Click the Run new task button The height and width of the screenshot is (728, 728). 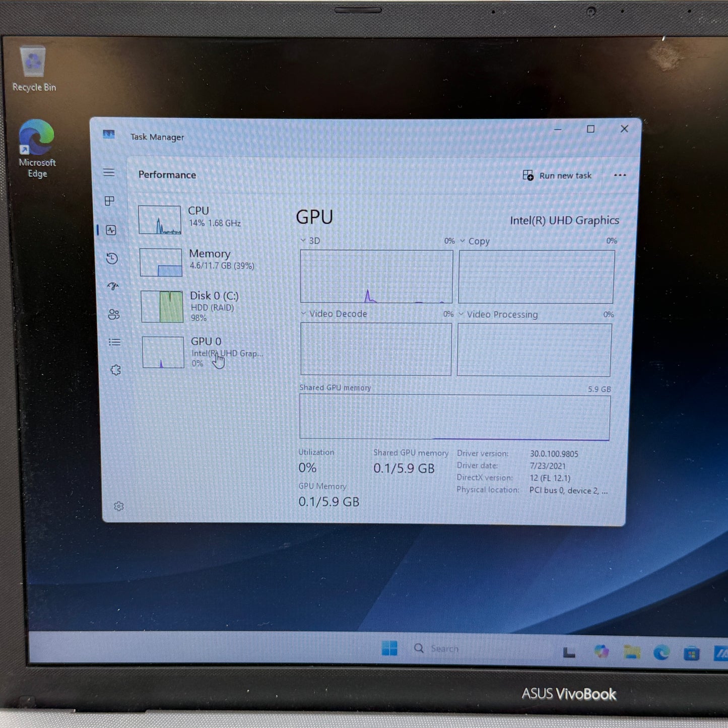click(556, 175)
